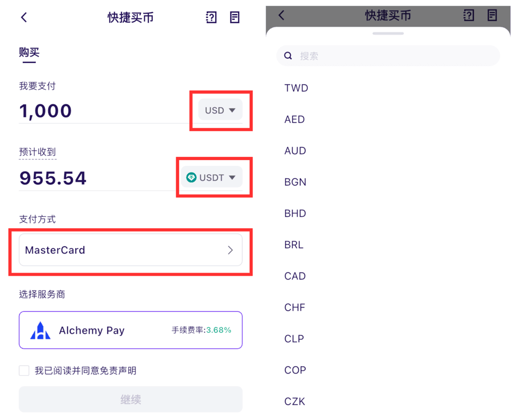Click the 搜索 search field

(388, 56)
